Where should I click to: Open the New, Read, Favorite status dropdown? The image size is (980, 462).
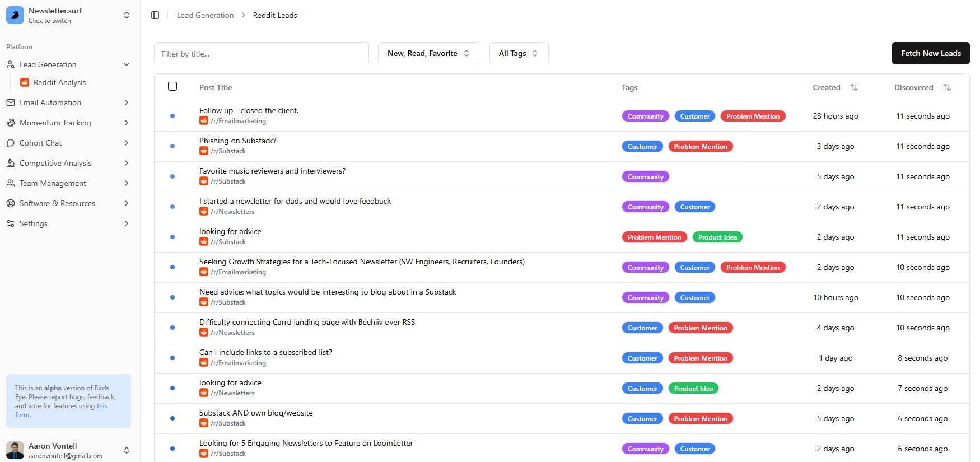428,53
